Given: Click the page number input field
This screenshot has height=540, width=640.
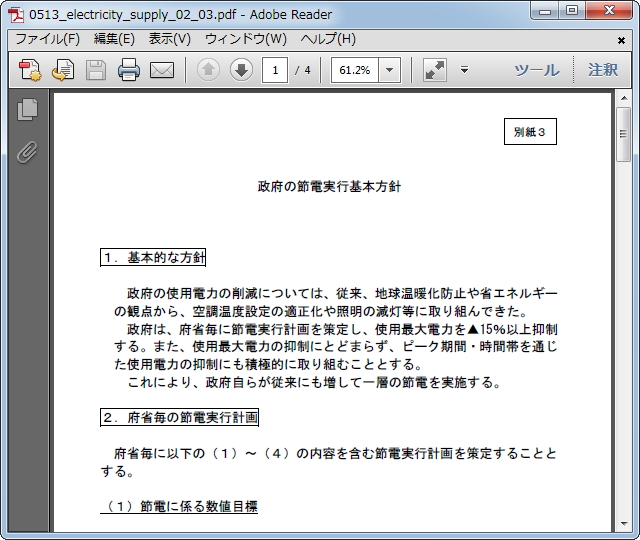Looking at the screenshot, I should click(x=275, y=70).
